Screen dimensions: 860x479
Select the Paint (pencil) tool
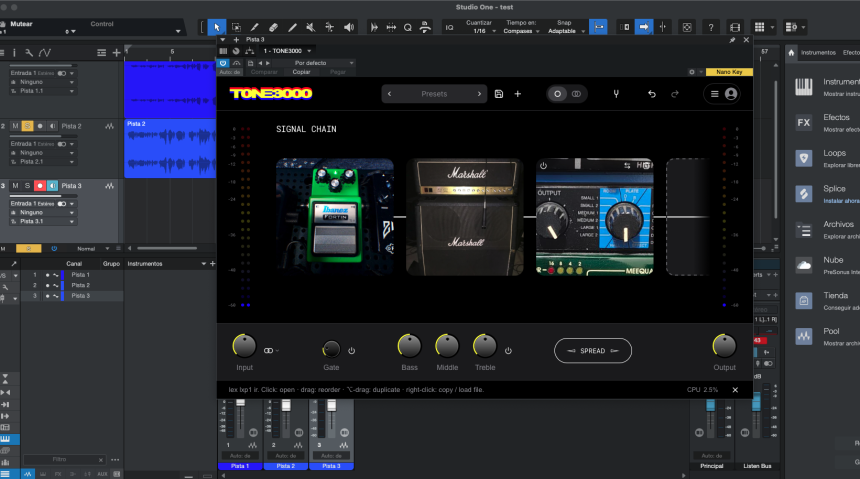click(x=292, y=27)
